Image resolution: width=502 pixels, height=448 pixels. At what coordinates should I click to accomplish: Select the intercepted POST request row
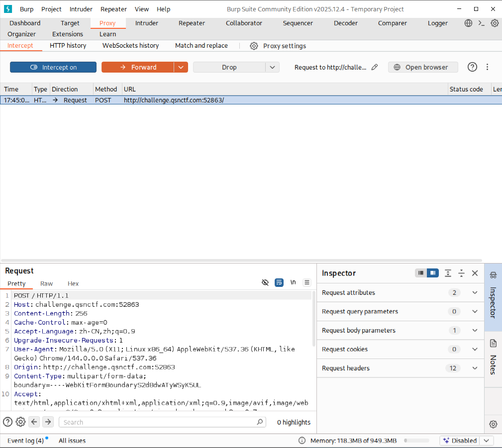click(251, 100)
